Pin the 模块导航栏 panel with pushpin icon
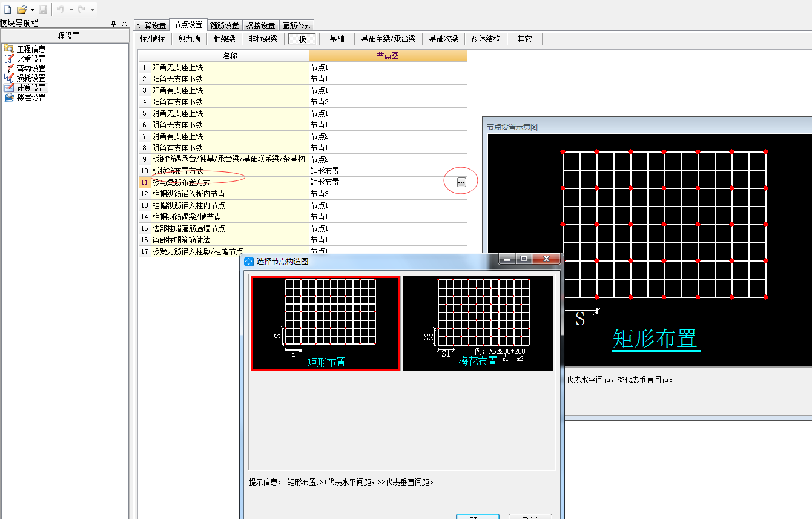The image size is (812, 519). (113, 24)
